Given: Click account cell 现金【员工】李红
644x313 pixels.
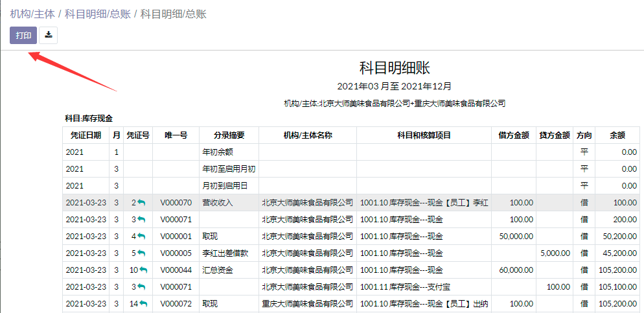Looking at the screenshot, I should 424,202.
